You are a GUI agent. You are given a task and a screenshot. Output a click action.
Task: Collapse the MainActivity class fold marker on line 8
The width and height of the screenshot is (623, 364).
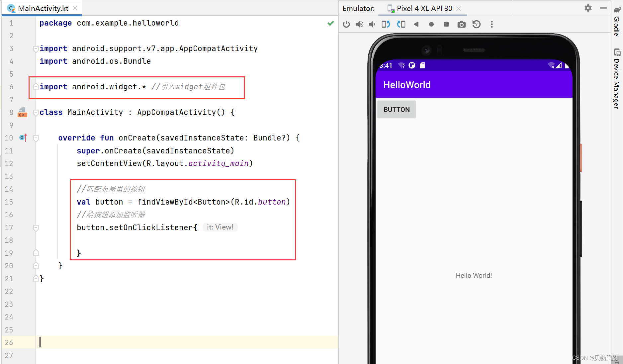36,113
